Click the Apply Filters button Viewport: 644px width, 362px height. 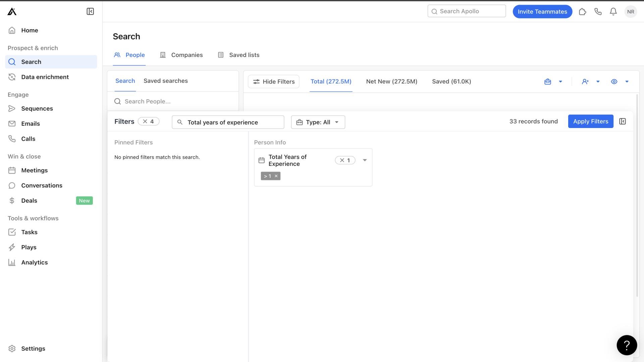click(x=590, y=121)
